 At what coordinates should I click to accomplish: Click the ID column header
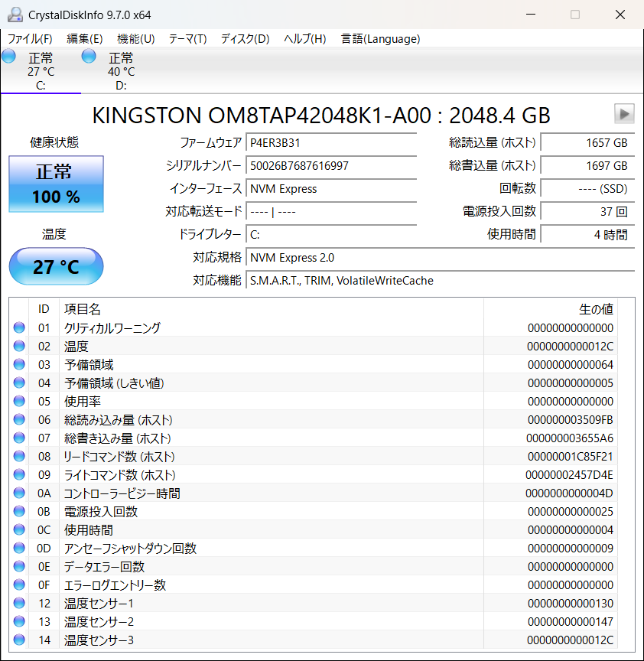(x=44, y=309)
